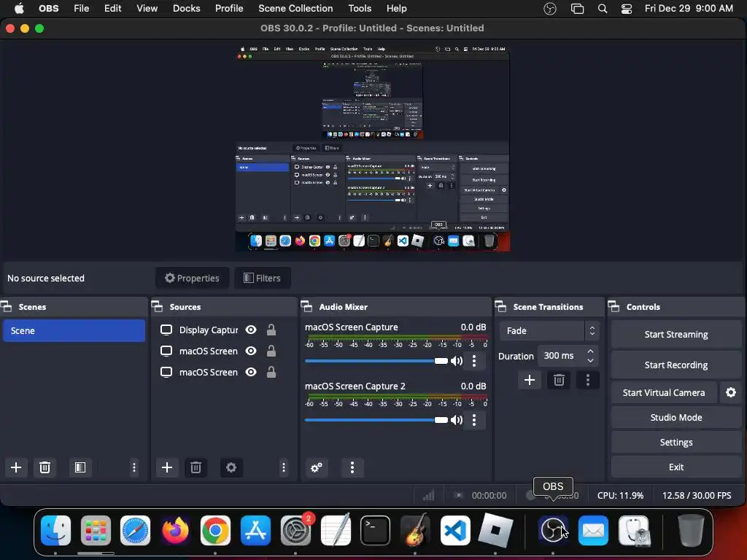Open OBS Settings button

(x=676, y=442)
